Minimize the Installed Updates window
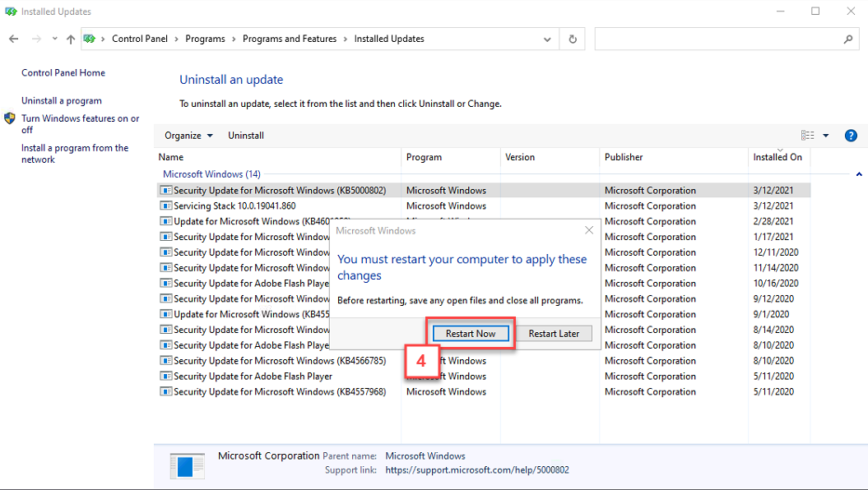 [781, 11]
